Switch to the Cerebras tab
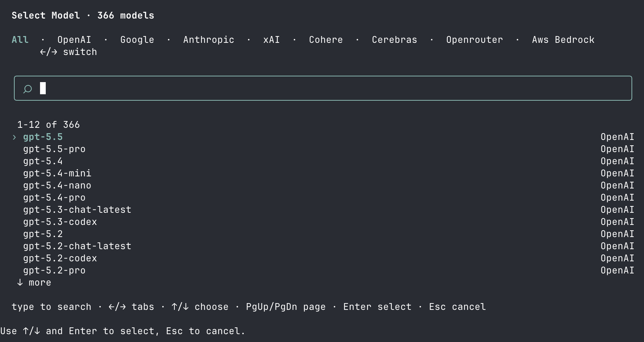The width and height of the screenshot is (644, 342). pyautogui.click(x=395, y=40)
